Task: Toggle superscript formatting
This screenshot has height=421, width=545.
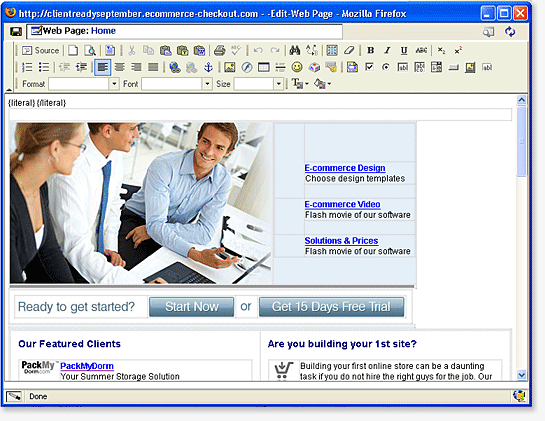Action: [458, 51]
